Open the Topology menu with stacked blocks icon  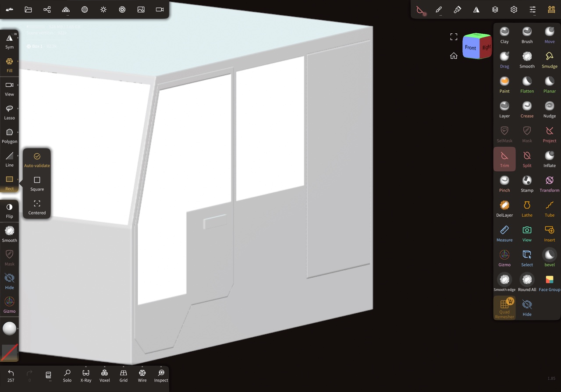point(66,9)
